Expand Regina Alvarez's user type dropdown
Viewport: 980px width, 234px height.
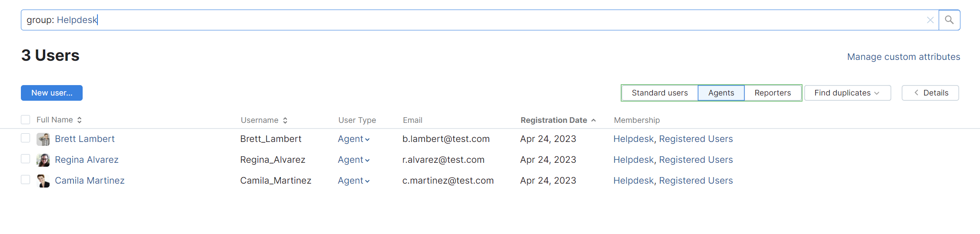354,160
